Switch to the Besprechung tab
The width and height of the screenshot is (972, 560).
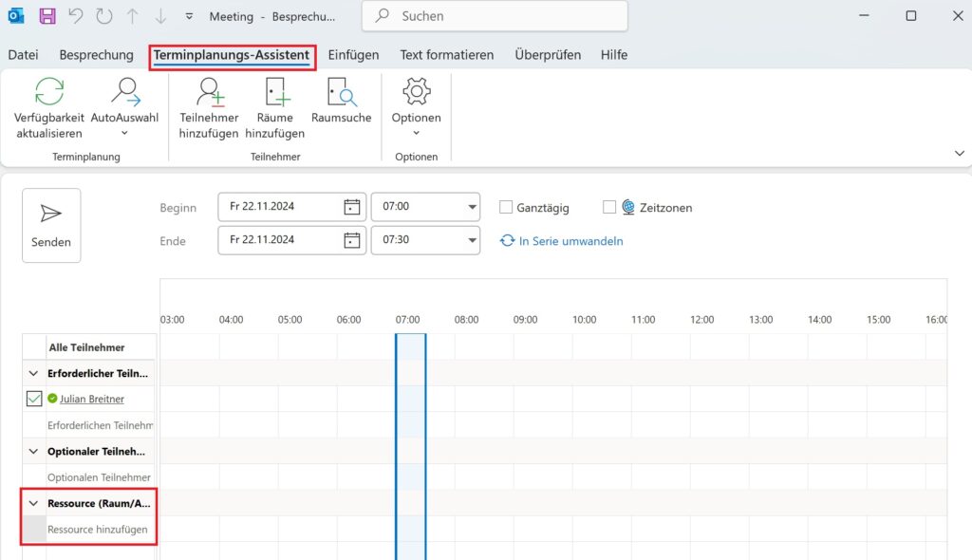(x=96, y=54)
